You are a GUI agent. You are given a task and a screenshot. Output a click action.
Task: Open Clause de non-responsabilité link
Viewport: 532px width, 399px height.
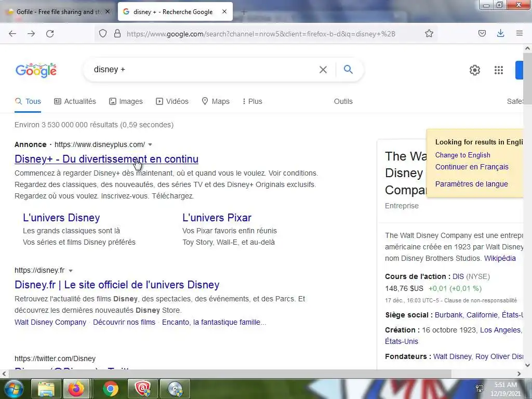coord(481,300)
